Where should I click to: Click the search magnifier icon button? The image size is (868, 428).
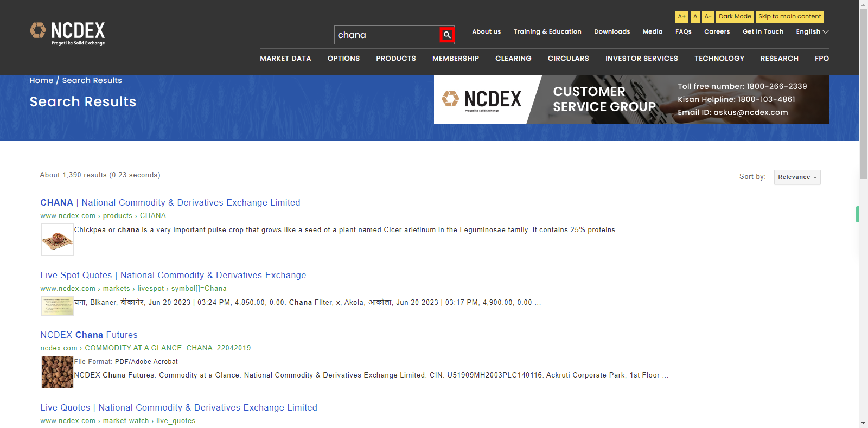(447, 35)
